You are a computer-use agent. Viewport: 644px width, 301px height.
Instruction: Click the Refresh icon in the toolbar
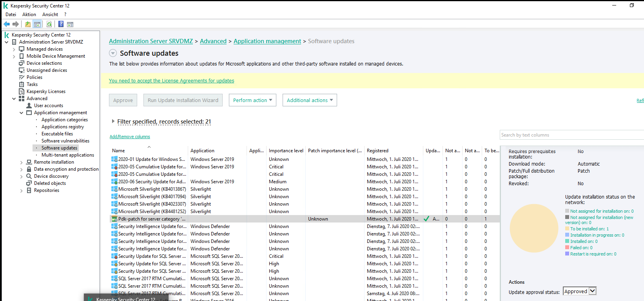tap(49, 24)
